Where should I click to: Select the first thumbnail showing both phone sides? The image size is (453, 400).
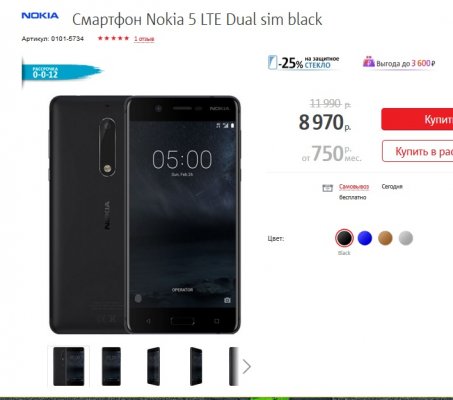(69, 366)
